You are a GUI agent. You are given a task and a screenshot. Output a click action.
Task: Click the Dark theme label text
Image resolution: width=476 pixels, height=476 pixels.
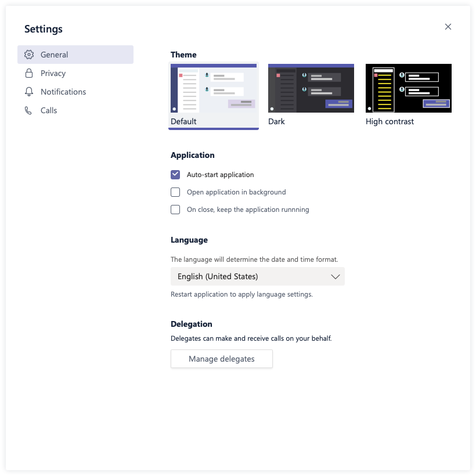pos(276,121)
